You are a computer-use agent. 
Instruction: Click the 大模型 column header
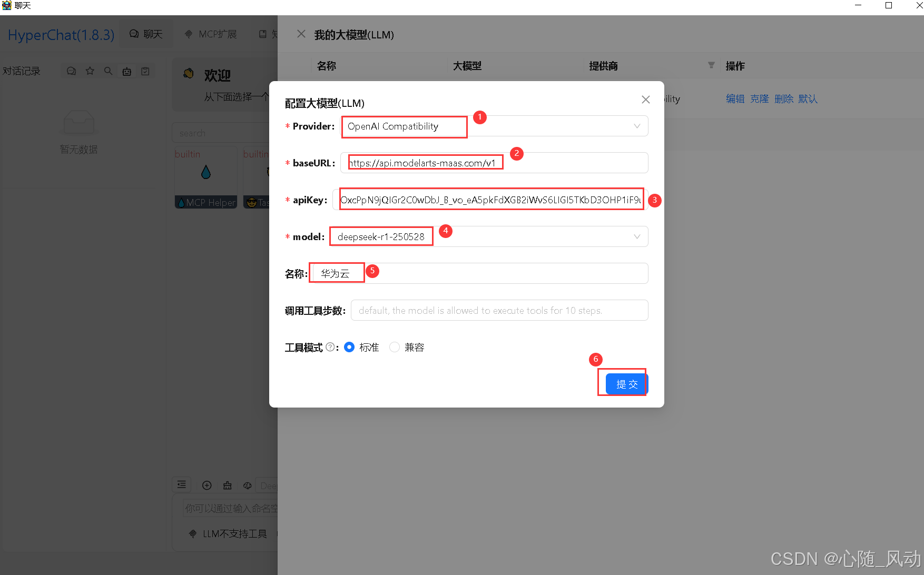(x=467, y=66)
